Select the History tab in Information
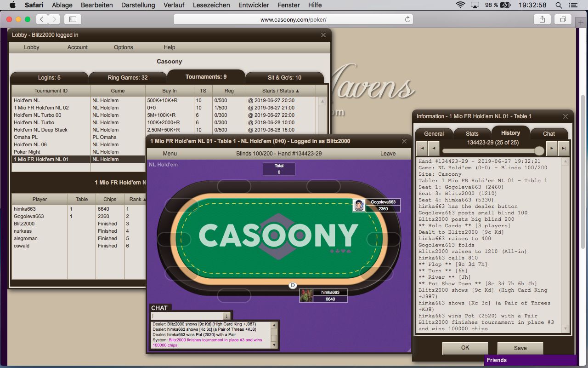Screen dimensions: 588x368 tap(510, 132)
